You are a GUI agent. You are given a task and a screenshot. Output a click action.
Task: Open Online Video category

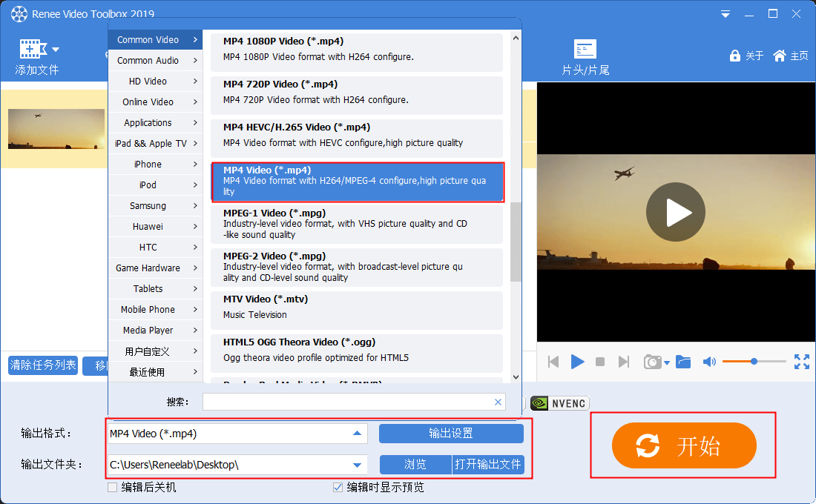tap(156, 102)
